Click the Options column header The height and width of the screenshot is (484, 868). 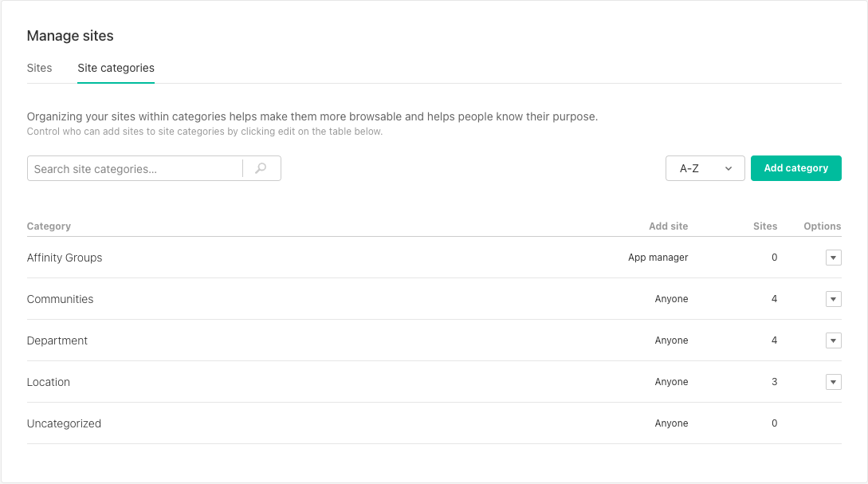click(822, 226)
